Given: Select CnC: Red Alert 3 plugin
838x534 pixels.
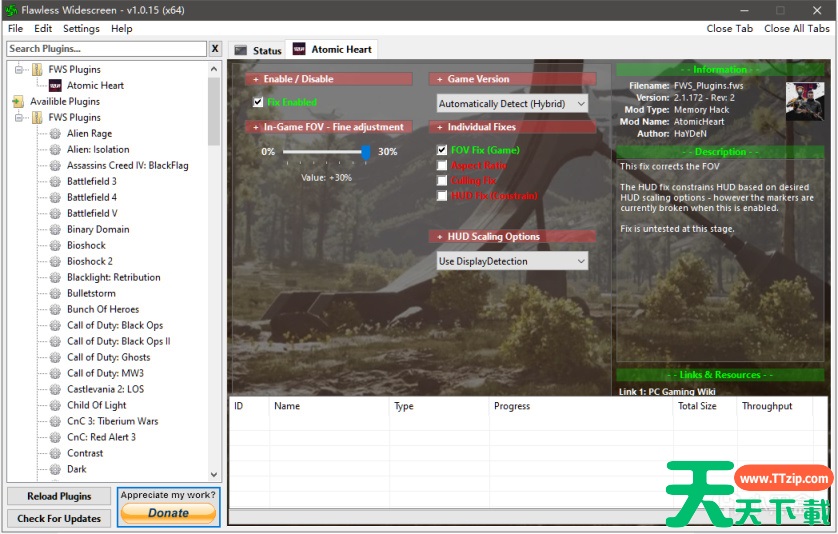Looking at the screenshot, I should (x=102, y=437).
